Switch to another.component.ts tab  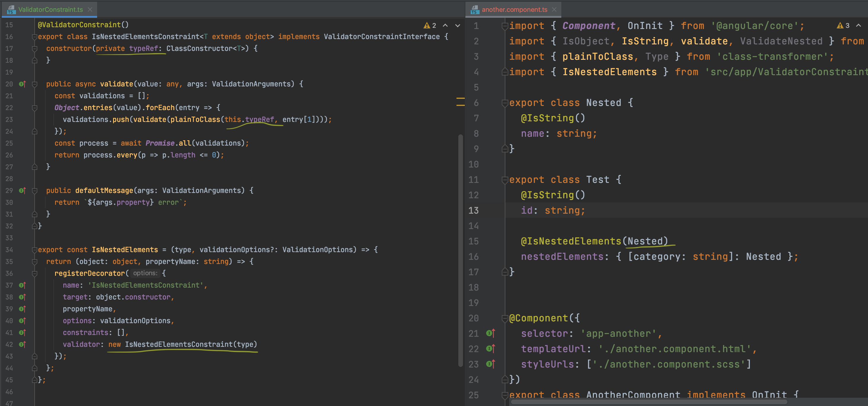[514, 9]
